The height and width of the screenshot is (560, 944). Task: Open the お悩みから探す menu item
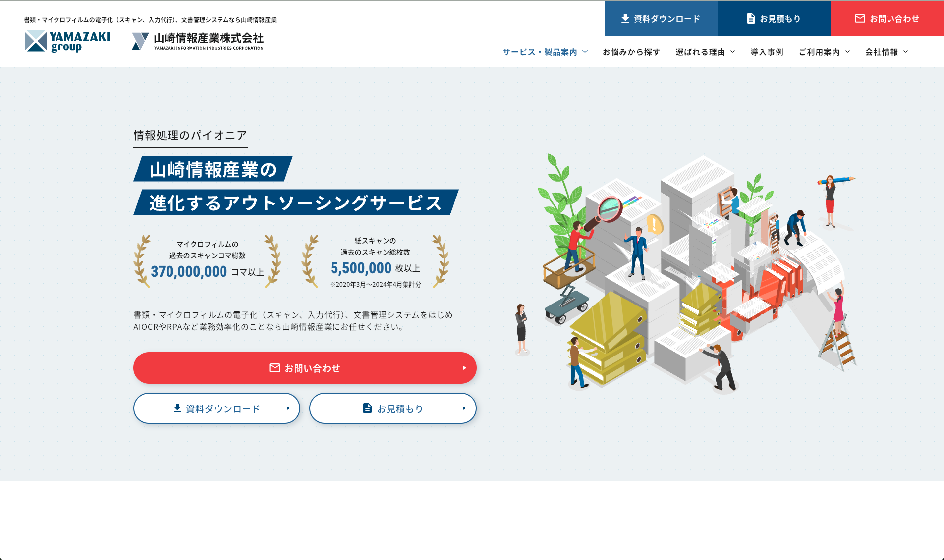coord(631,52)
